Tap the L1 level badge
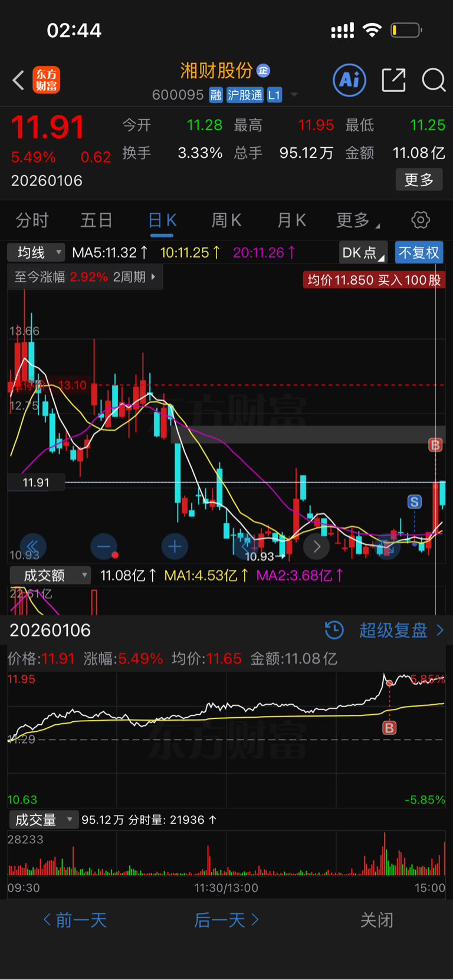Image resolution: width=453 pixels, height=980 pixels. (x=274, y=95)
